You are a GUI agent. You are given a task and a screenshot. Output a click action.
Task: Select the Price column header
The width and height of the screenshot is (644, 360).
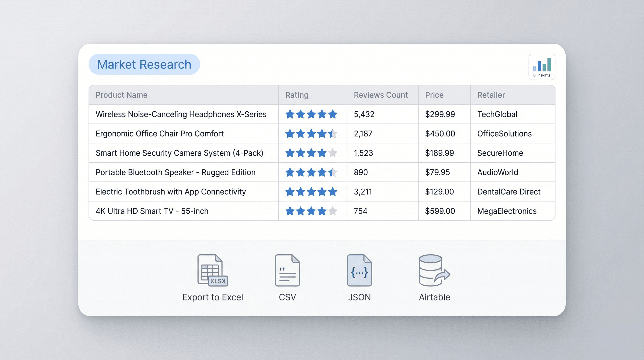(x=434, y=95)
